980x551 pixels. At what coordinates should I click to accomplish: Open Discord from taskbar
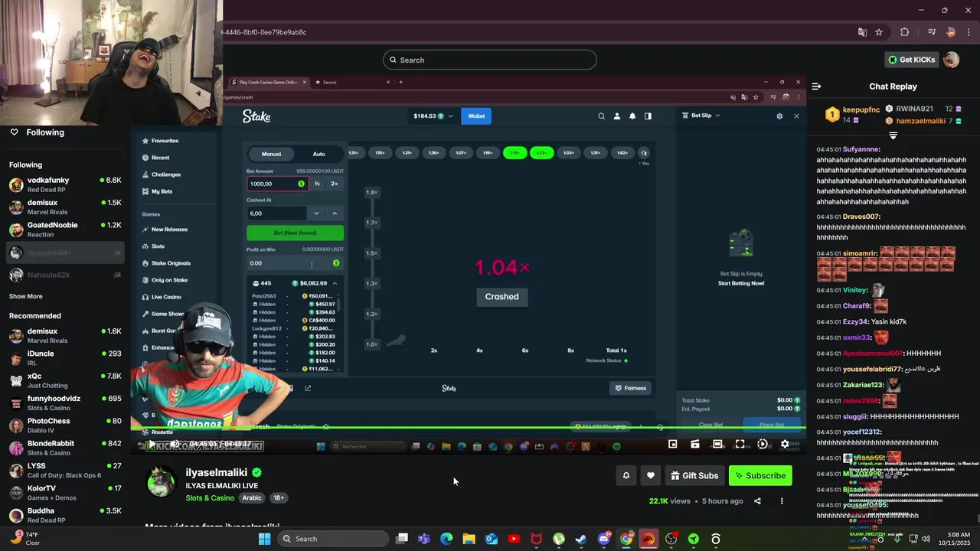coord(603,539)
